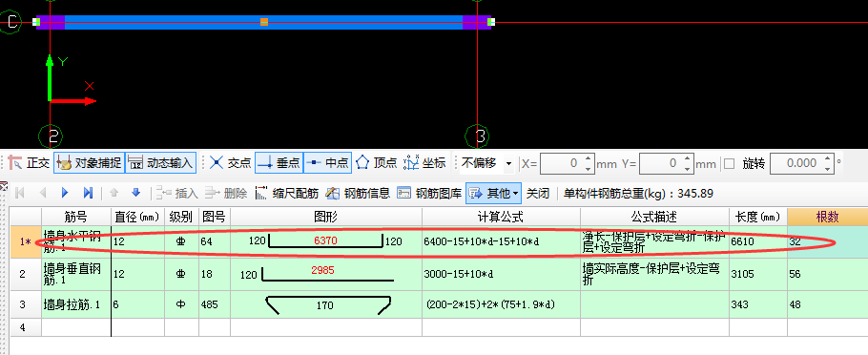The width and height of the screenshot is (868, 355).
Task: Close panel with small X icon at left edge
Action: [x=3, y=188]
